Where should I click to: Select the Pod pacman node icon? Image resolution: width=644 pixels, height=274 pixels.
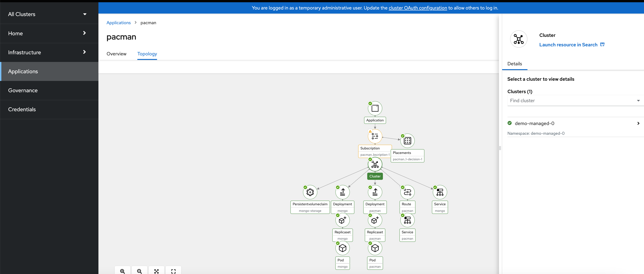tap(375, 248)
